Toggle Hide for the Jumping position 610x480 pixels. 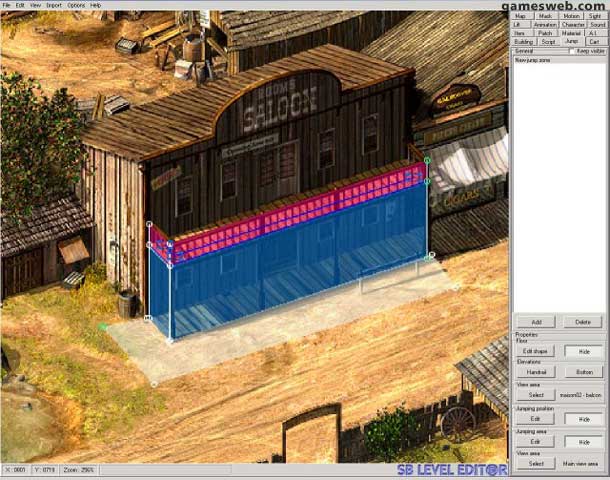[583, 419]
